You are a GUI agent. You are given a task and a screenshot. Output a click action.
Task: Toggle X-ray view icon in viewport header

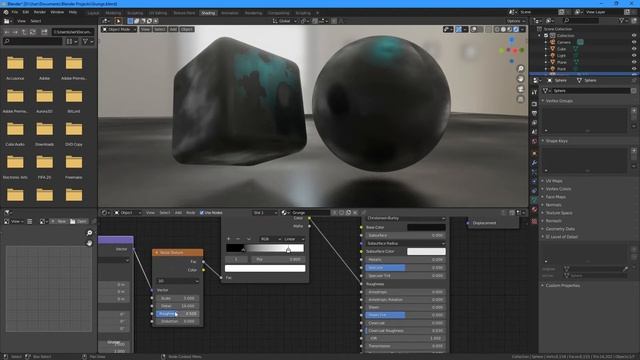coord(488,29)
